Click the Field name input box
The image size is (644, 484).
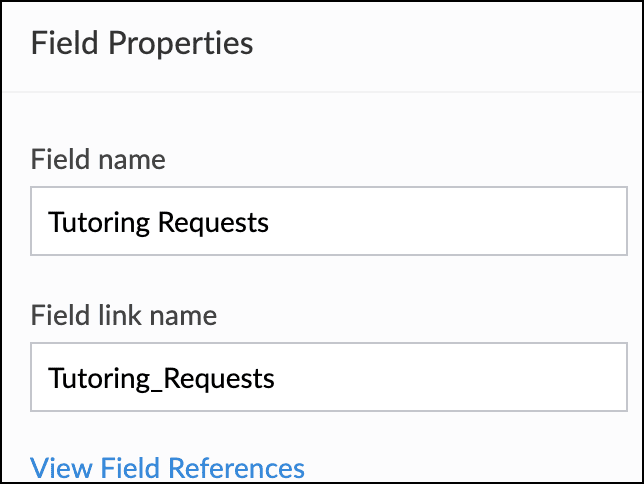(328, 220)
